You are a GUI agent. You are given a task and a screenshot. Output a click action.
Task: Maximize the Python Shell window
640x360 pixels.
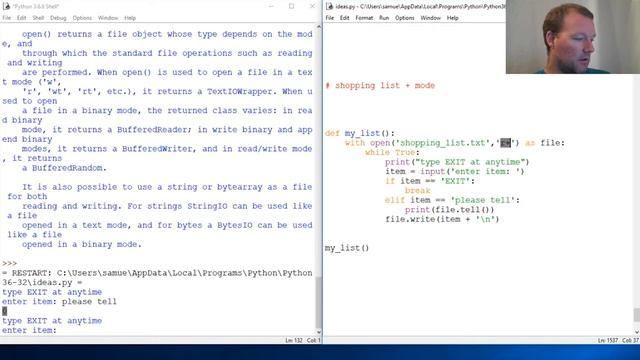[291, 6]
